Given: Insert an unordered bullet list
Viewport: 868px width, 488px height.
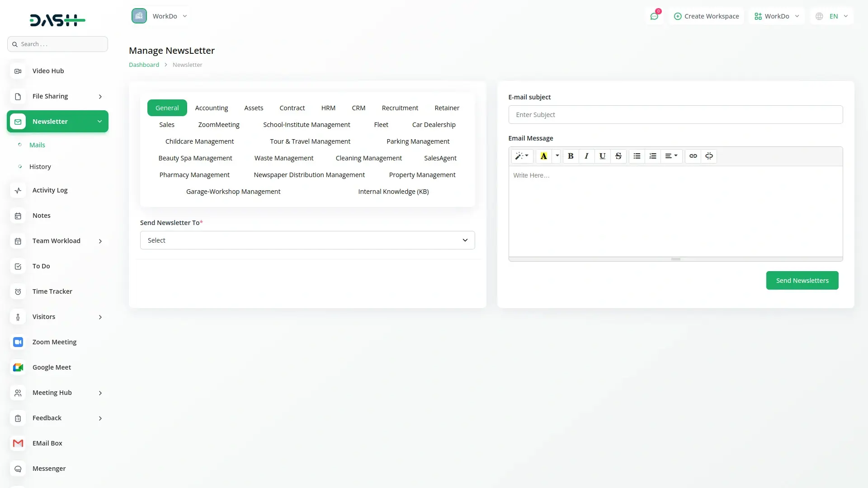Looking at the screenshot, I should tap(637, 156).
